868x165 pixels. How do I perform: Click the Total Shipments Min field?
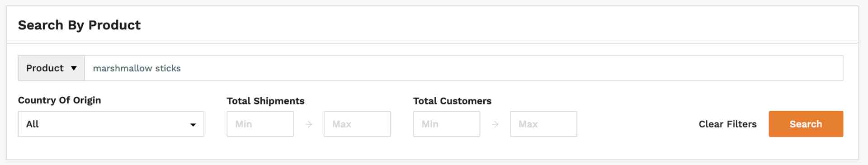[260, 124]
